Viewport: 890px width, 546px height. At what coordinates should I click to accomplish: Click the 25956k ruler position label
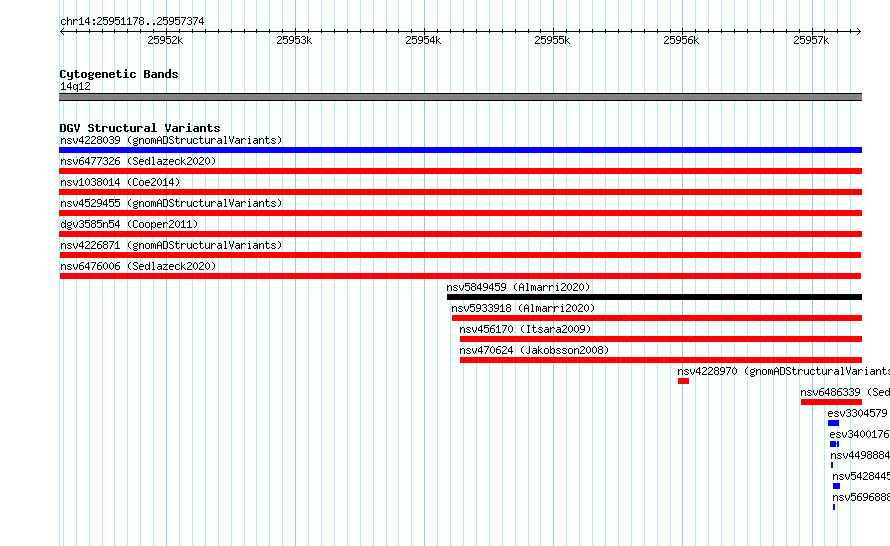[x=681, y=40]
